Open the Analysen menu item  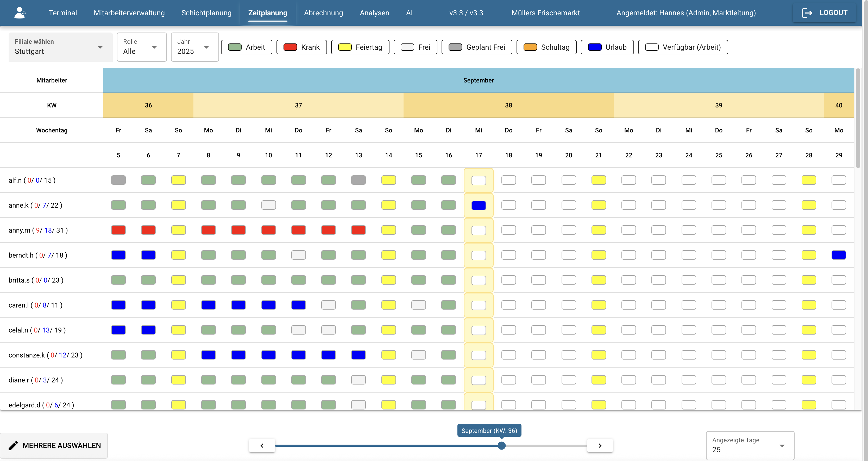tap(374, 13)
